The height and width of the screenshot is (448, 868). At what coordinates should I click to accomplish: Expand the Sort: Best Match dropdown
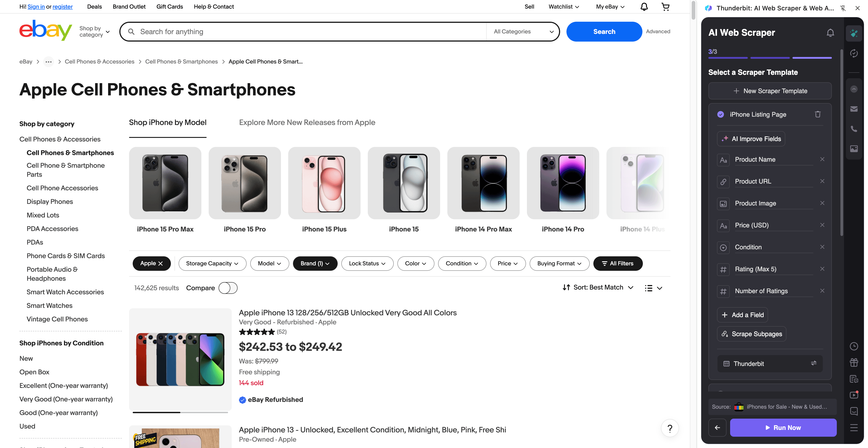pyautogui.click(x=597, y=287)
